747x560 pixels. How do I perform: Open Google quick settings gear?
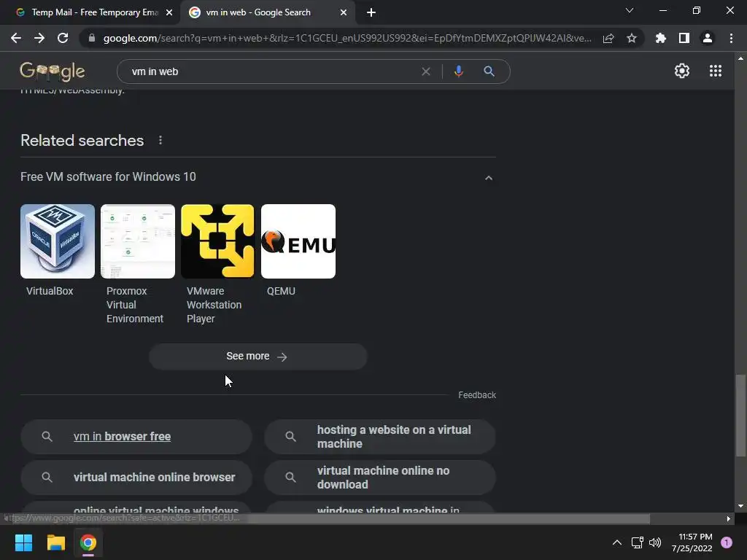(x=682, y=71)
